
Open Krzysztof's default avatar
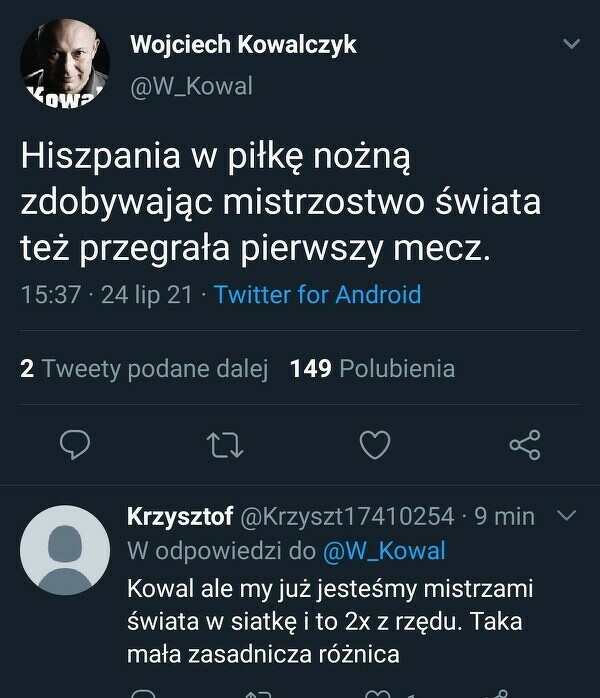tap(65, 551)
